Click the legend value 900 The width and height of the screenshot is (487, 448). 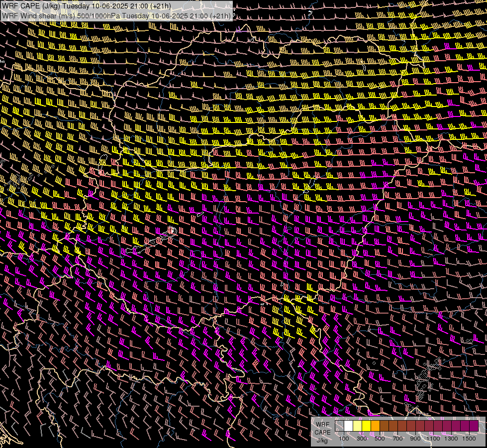[415, 439]
